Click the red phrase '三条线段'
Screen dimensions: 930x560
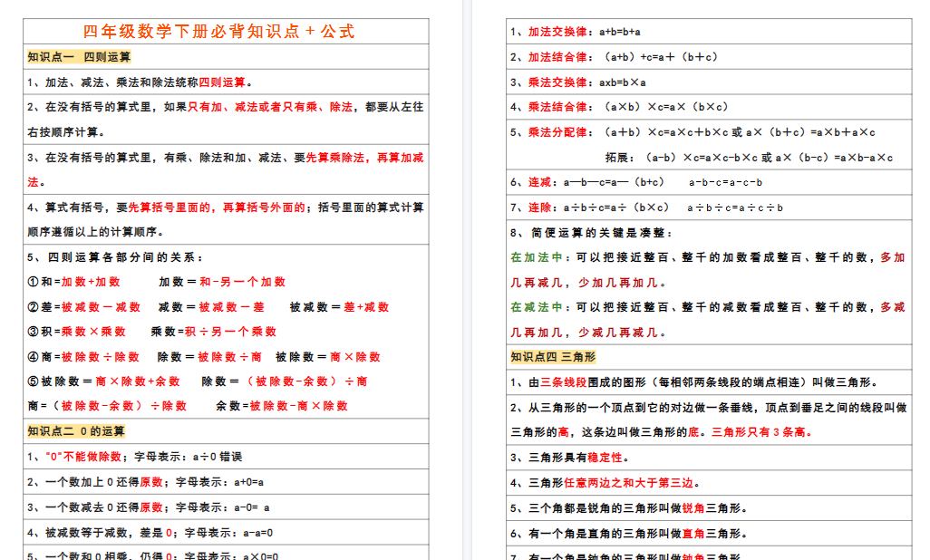[564, 382]
